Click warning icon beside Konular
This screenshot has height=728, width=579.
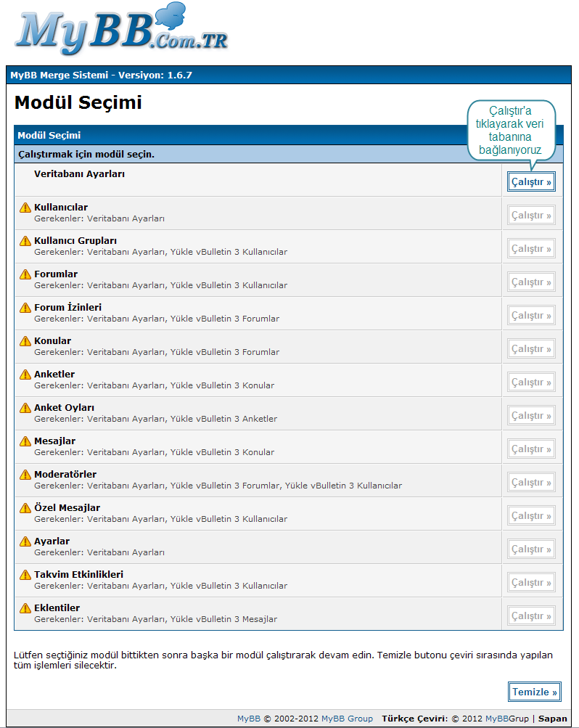click(x=25, y=341)
